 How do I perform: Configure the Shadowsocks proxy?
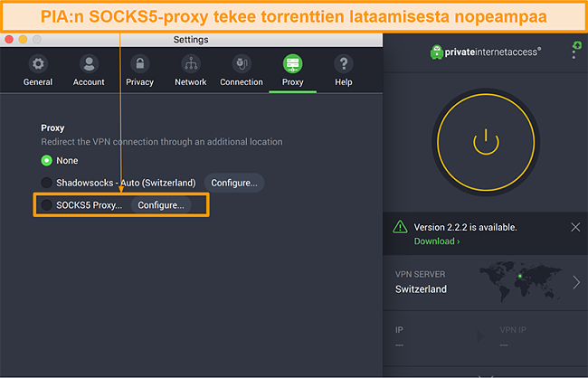tap(233, 183)
